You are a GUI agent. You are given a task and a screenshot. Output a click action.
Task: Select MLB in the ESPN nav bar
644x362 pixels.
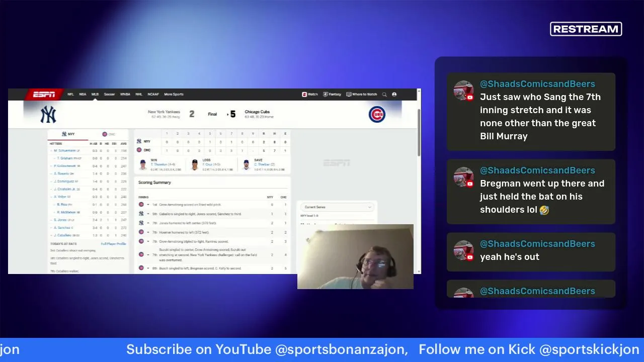point(95,95)
